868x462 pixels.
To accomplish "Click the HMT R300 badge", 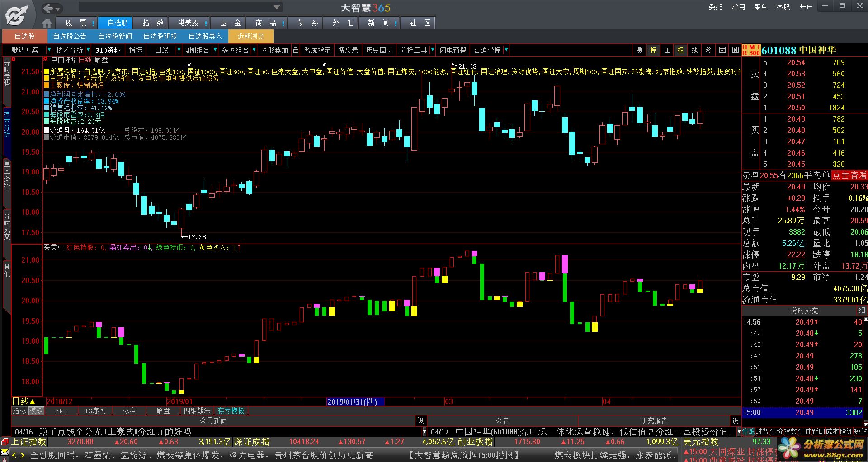I will [751, 50].
